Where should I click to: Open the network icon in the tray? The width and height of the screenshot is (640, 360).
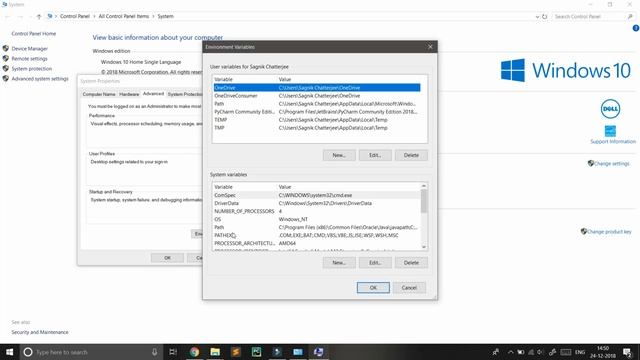click(x=531, y=352)
